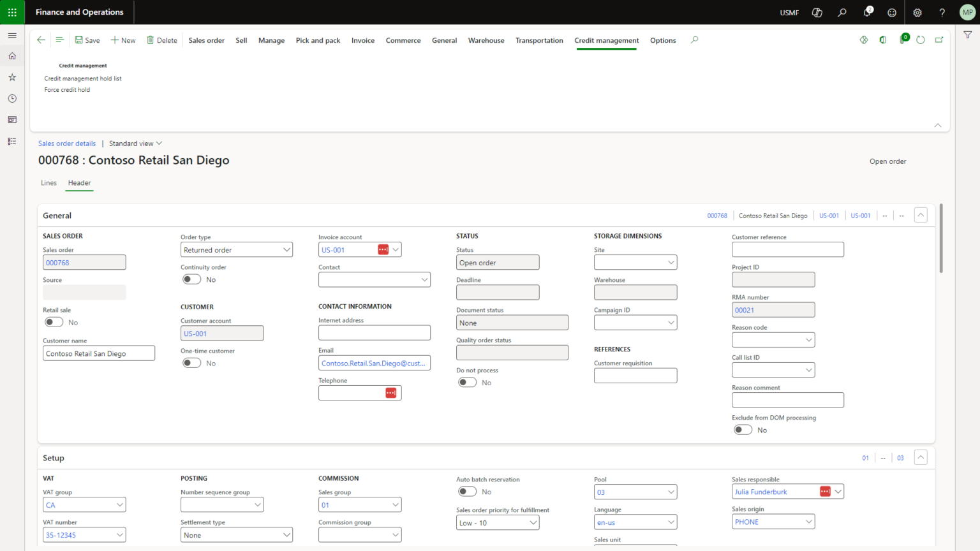Switch to the Lines tab
The image size is (980, 551).
tap(49, 183)
